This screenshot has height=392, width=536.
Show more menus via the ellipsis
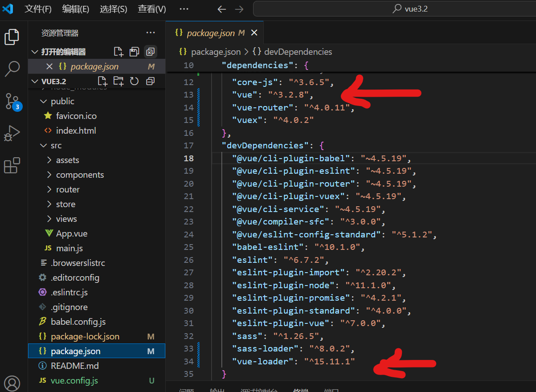click(184, 9)
